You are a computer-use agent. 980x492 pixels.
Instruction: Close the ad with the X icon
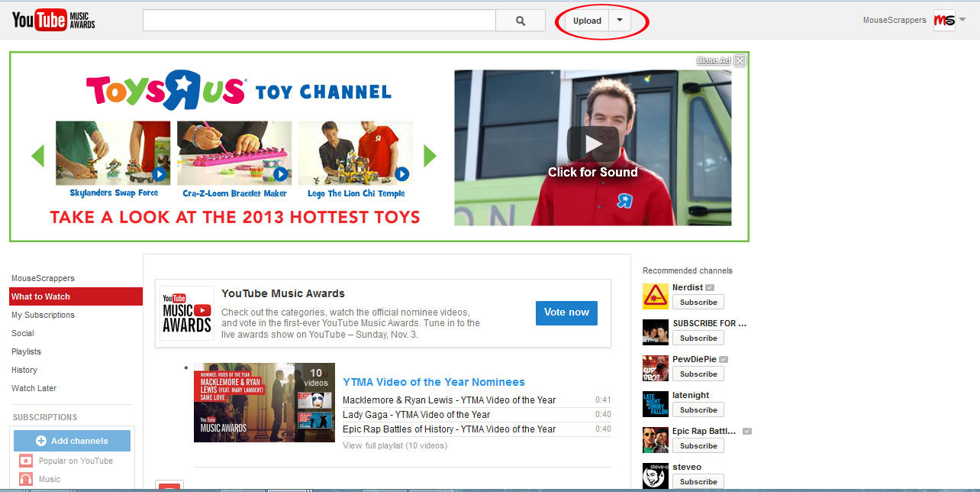coord(740,61)
